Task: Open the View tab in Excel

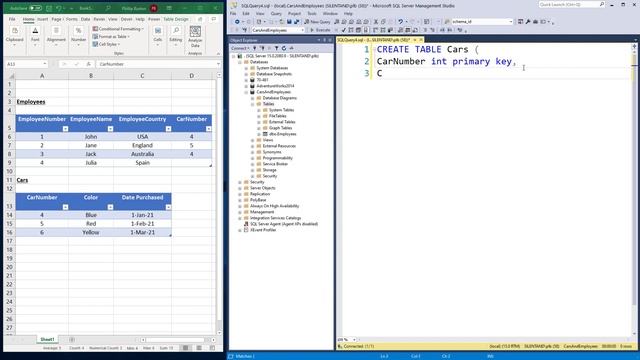Action: [x=113, y=19]
